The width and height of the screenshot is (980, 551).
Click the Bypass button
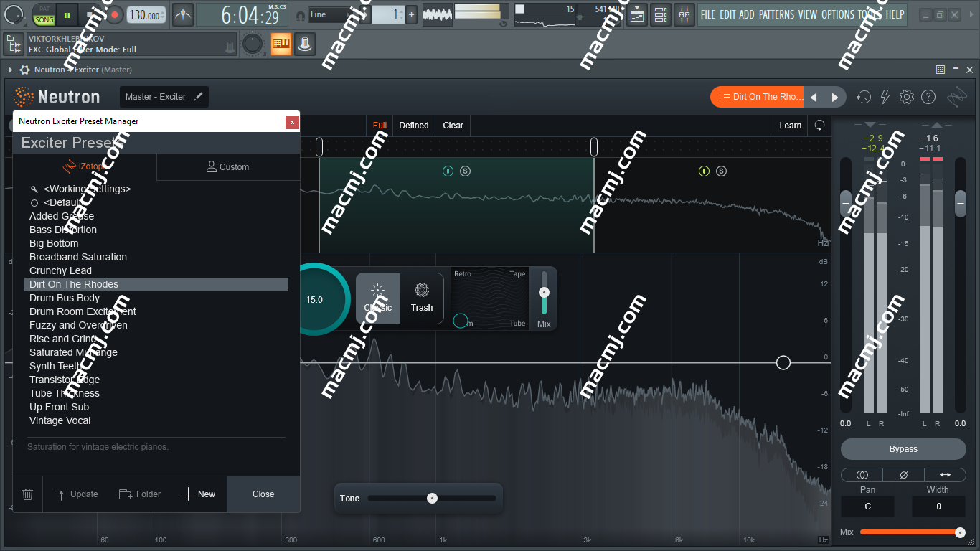[903, 449]
